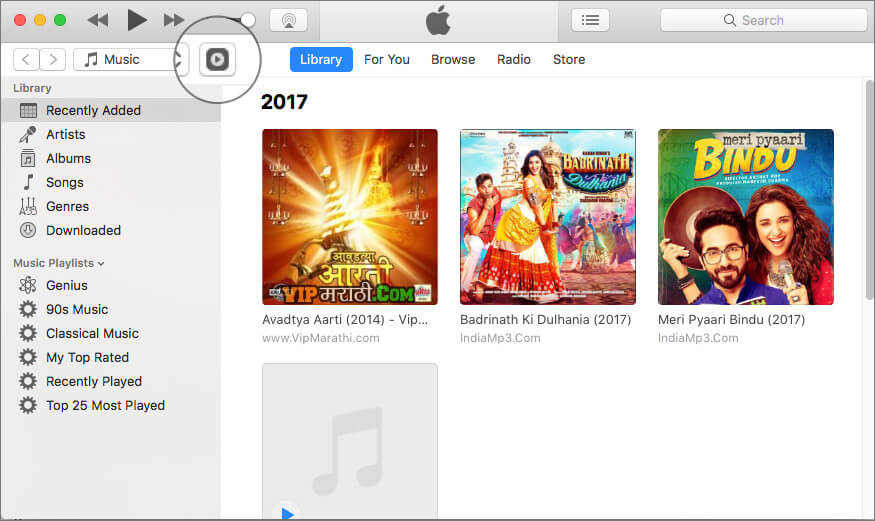Click the Recently Added grid icon

pos(28,110)
